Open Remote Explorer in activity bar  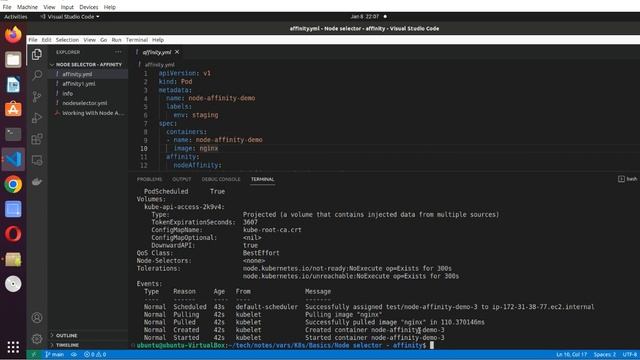[37, 160]
